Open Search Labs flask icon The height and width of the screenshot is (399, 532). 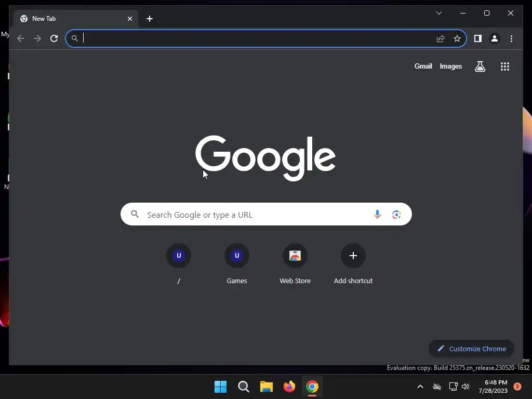480,66
